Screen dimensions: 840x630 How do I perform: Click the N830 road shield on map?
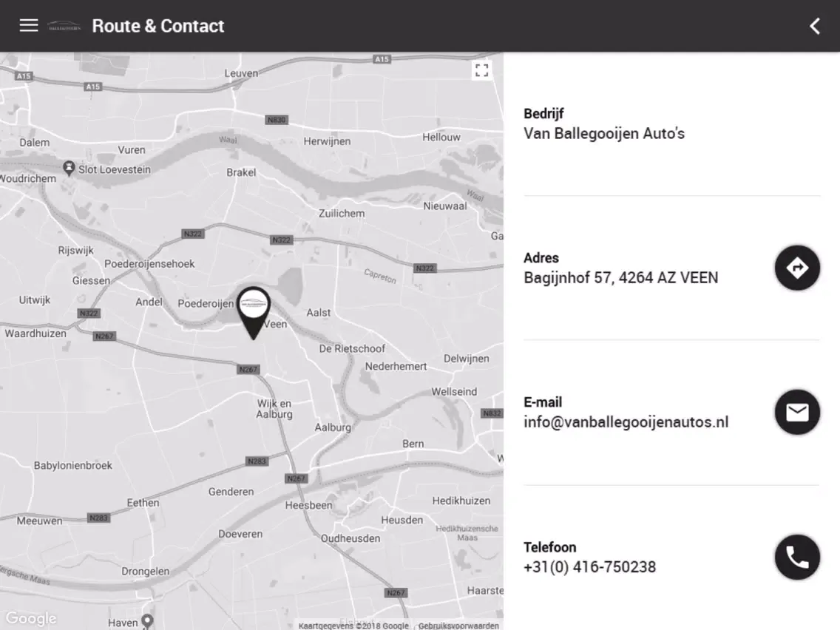(277, 120)
